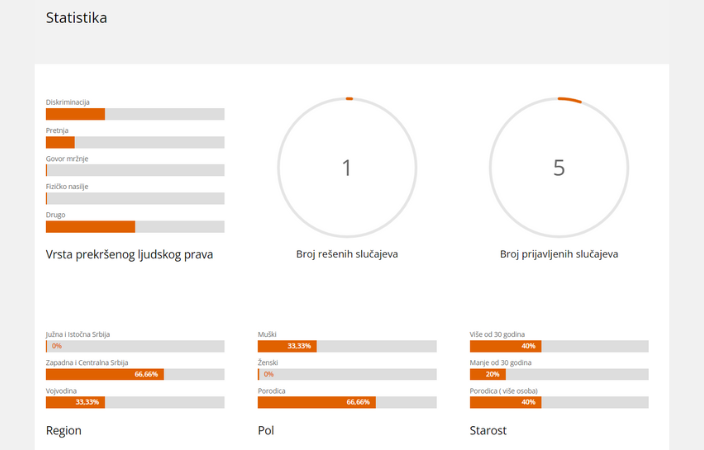Select the Govor mržnje bar
Image resolution: width=704 pixels, height=450 pixels.
click(135, 170)
